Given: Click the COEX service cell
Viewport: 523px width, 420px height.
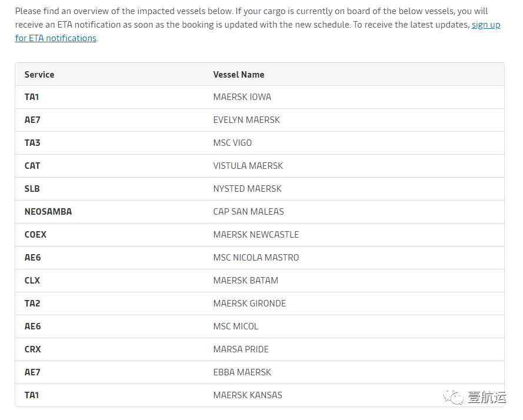Looking at the screenshot, I should point(35,235).
